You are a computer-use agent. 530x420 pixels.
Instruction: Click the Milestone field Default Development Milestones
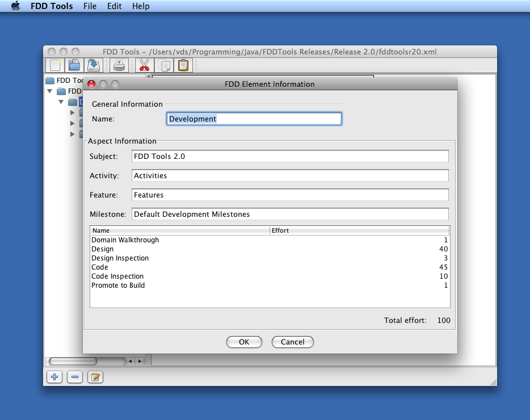[x=290, y=214]
